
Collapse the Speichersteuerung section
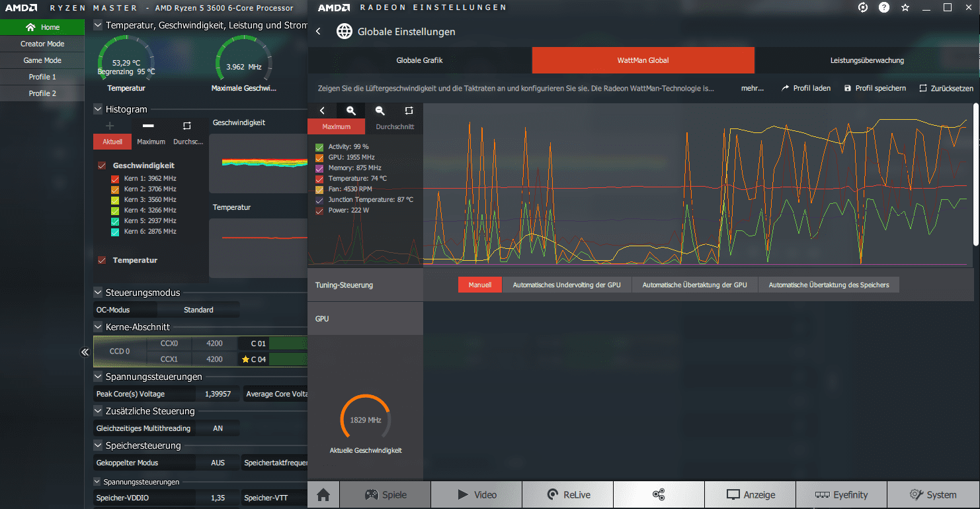click(98, 445)
